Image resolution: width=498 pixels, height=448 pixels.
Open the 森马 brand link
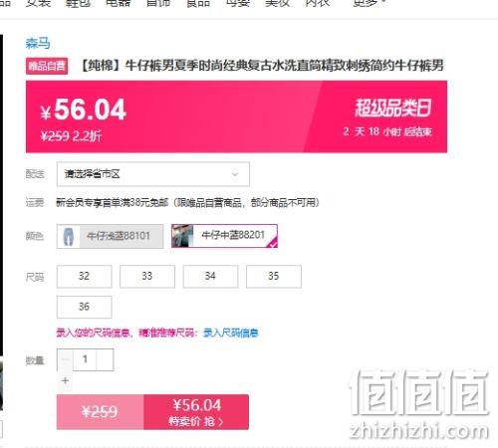38,43
